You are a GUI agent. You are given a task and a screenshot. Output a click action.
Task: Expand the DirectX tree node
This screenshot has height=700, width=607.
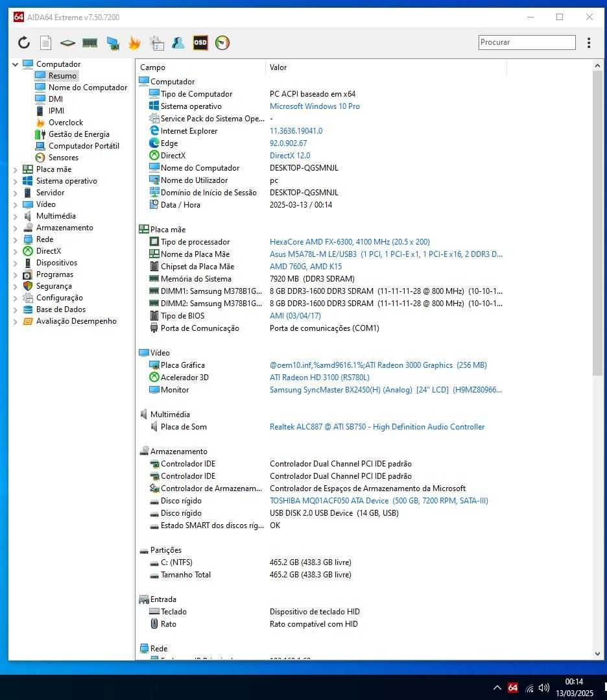point(15,251)
